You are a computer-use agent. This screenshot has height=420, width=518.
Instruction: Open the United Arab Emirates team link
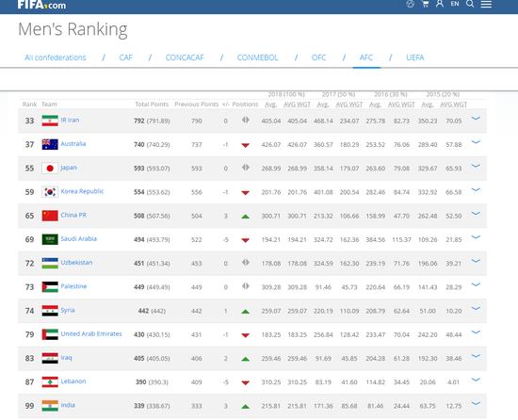91,333
